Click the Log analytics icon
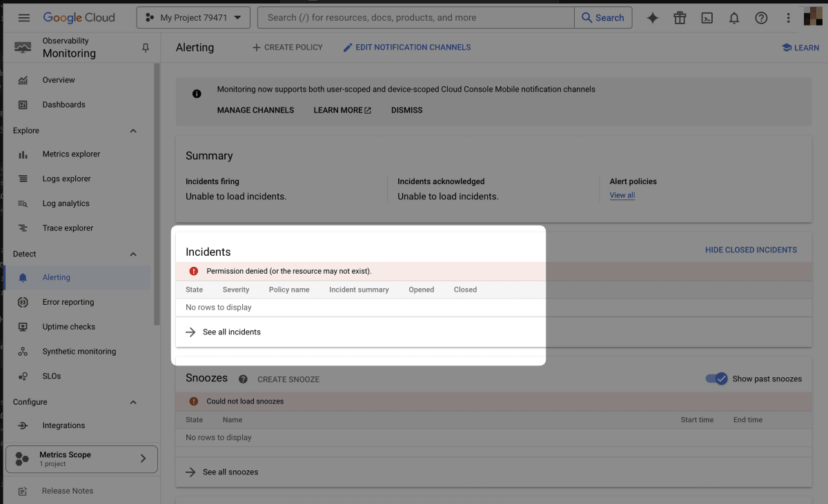The width and height of the screenshot is (828, 504). (23, 203)
